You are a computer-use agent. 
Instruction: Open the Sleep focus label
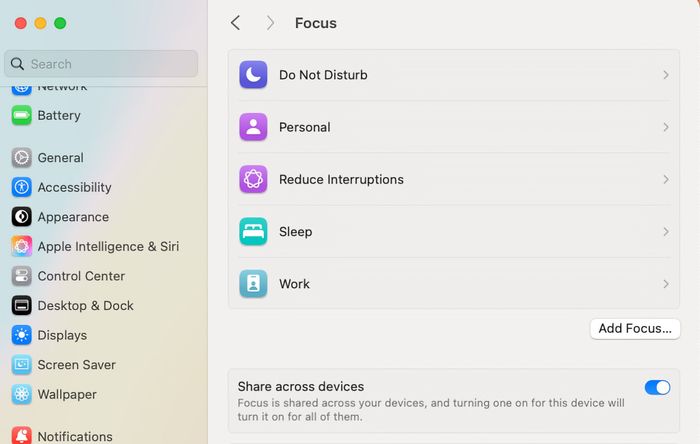click(296, 232)
